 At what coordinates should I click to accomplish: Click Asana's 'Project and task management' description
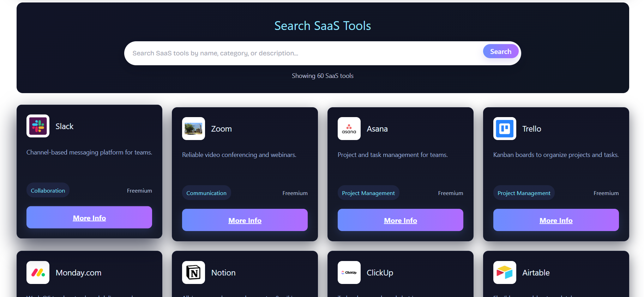[393, 155]
